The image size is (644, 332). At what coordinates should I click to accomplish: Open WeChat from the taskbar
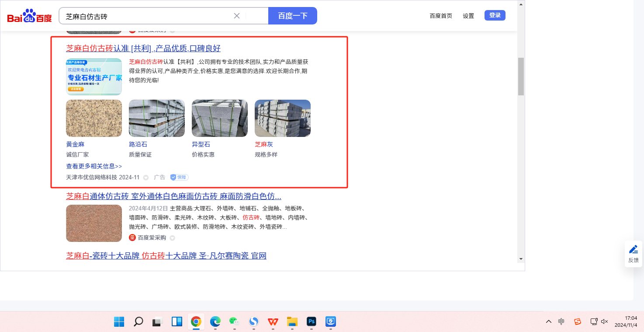coord(235,322)
